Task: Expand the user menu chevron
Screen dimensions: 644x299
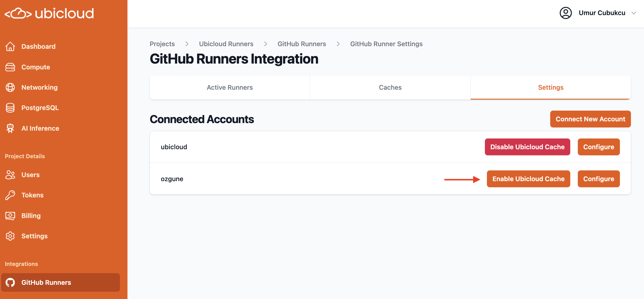Action: point(634,13)
